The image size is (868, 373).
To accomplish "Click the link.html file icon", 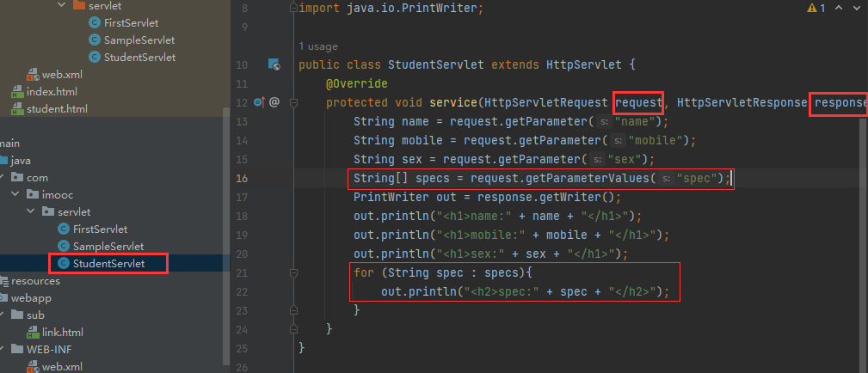I will [x=32, y=332].
